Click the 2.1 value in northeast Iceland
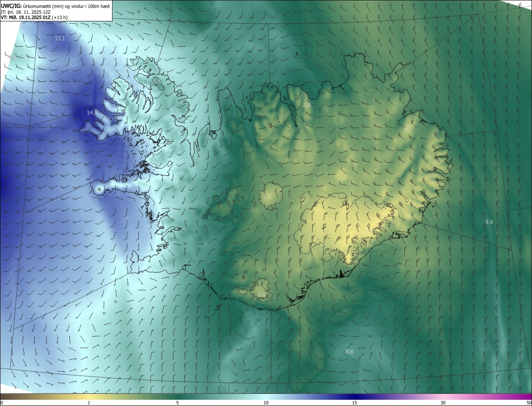Screen dimensions: 532x406 (407, 129)
